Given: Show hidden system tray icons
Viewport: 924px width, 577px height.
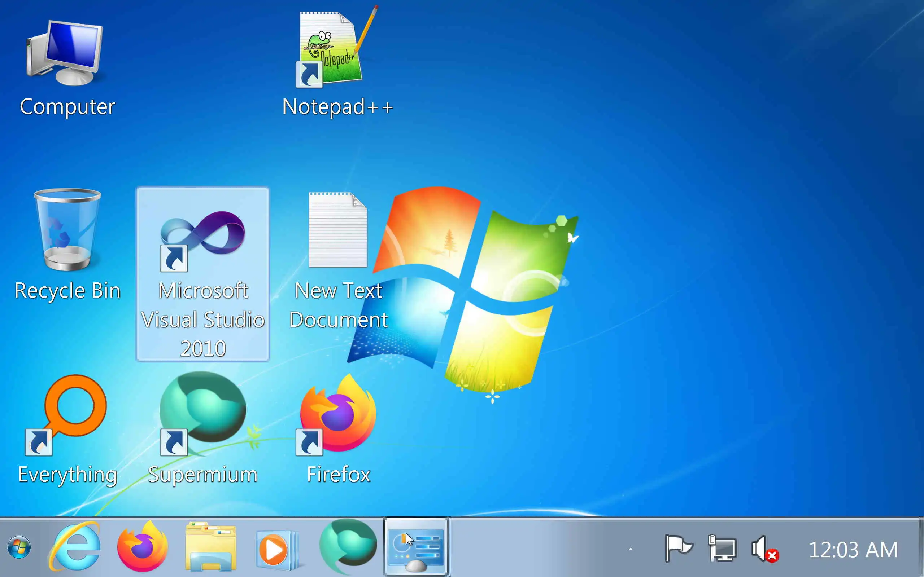Looking at the screenshot, I should point(631,549).
